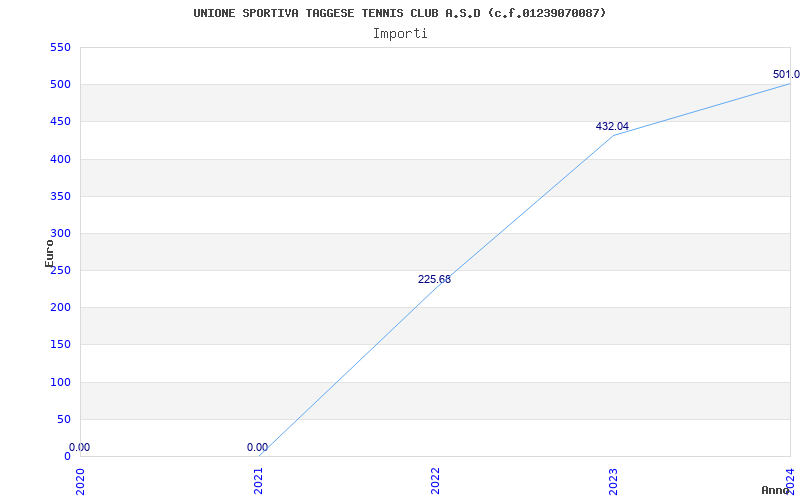
Task: Click the 2022 x-axis label
Action: coord(435,481)
